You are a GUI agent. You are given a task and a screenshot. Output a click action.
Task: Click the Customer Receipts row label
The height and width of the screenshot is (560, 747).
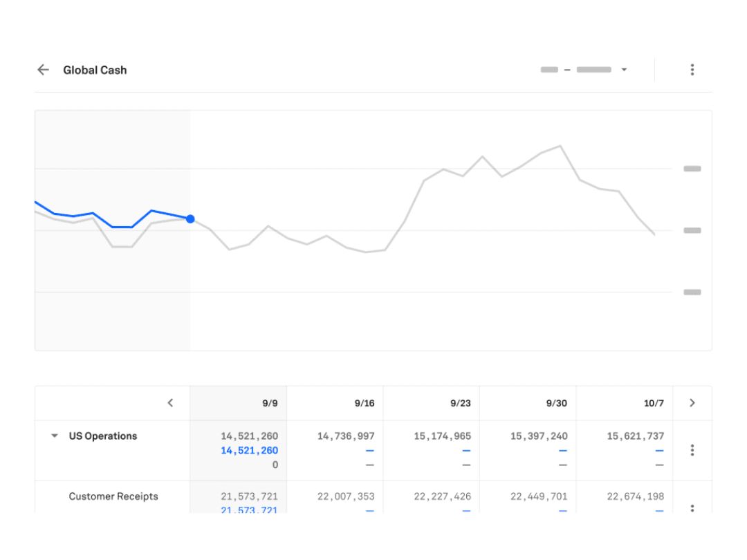tap(113, 496)
